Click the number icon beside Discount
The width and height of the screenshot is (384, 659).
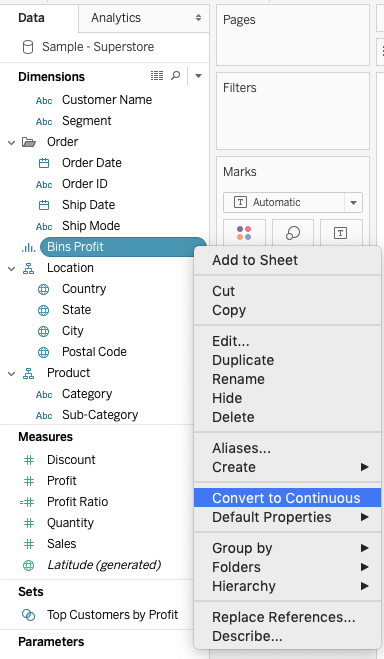(29, 460)
